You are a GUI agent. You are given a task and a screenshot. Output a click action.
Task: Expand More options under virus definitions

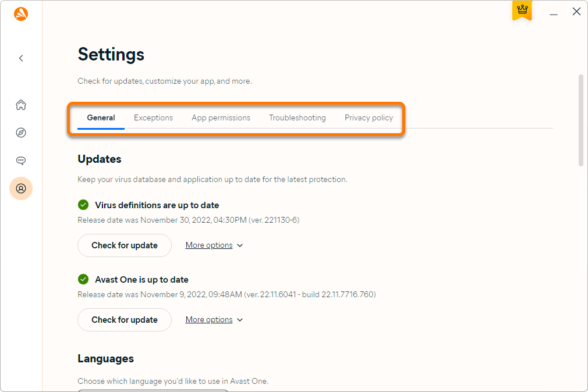[x=214, y=245]
